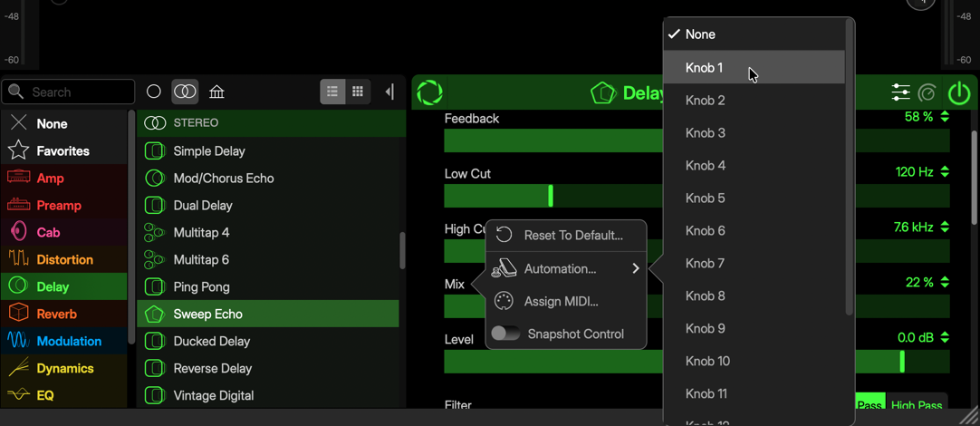Choose the Dual Delay model
The height and width of the screenshot is (426, 980).
267,205
